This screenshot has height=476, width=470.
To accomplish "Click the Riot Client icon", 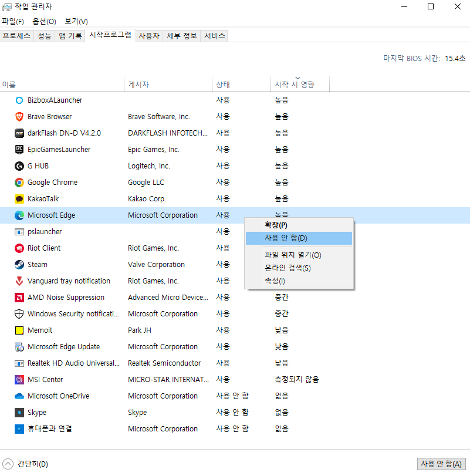I will 19,248.
